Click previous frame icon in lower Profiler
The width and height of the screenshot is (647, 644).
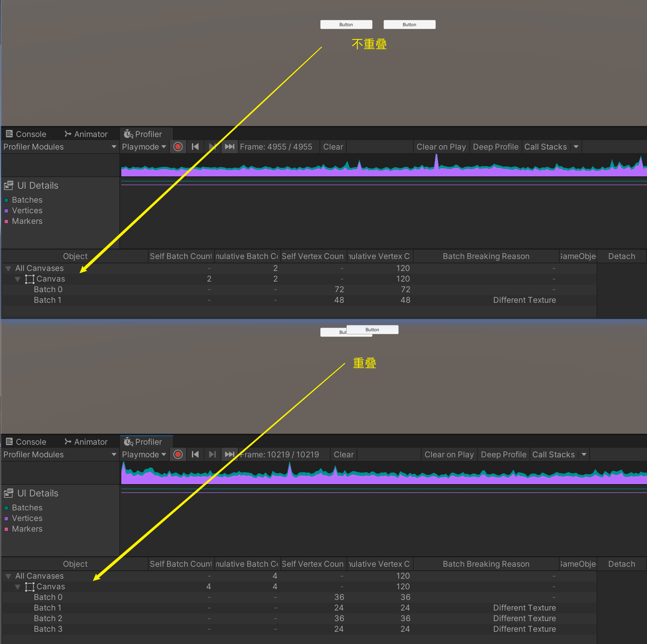(195, 454)
